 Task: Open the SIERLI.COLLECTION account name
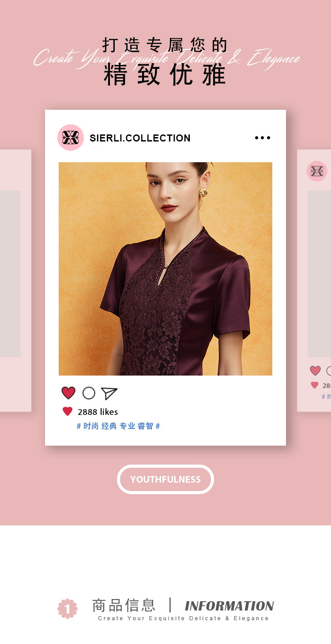tap(140, 138)
